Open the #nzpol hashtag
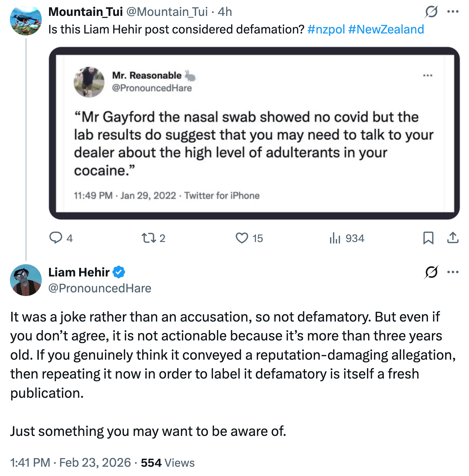The image size is (469, 476). click(x=326, y=30)
